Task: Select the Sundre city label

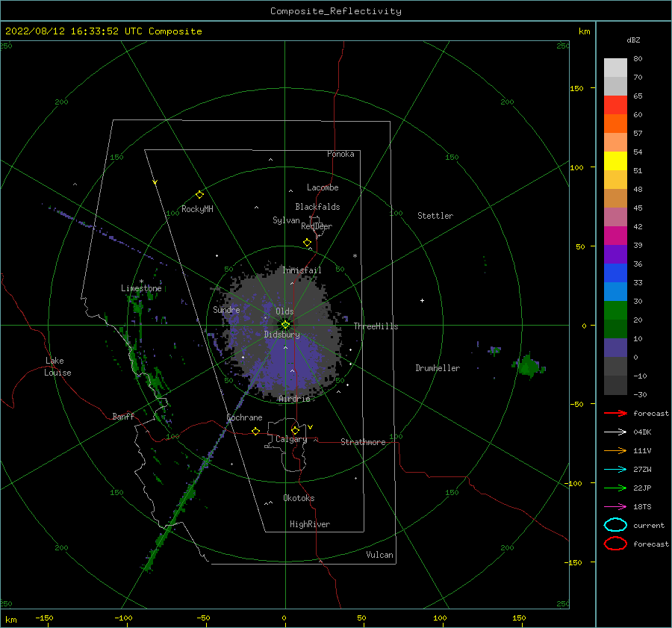Action: coord(226,309)
